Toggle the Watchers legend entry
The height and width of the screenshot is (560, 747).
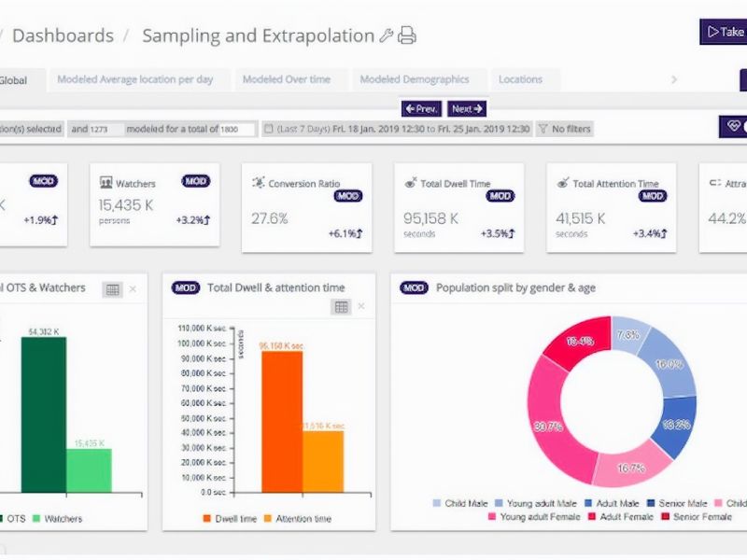coord(57,519)
